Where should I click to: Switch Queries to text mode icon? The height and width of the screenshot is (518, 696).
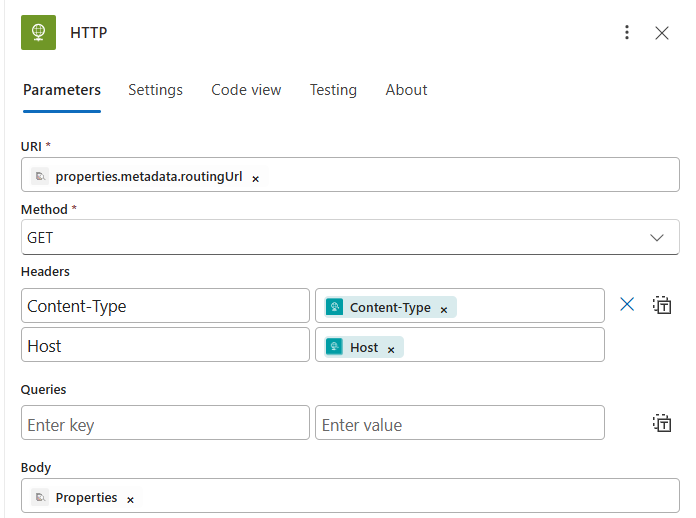coord(662,423)
